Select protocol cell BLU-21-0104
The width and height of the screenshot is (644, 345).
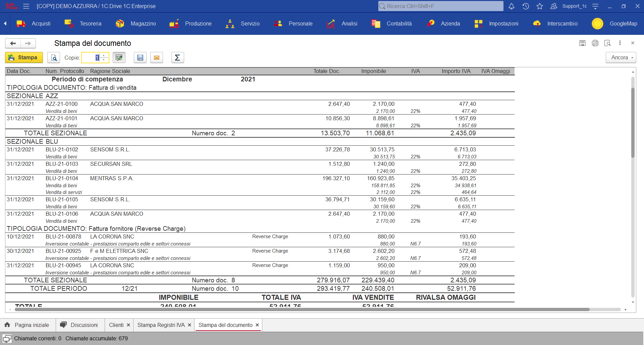tap(62, 178)
